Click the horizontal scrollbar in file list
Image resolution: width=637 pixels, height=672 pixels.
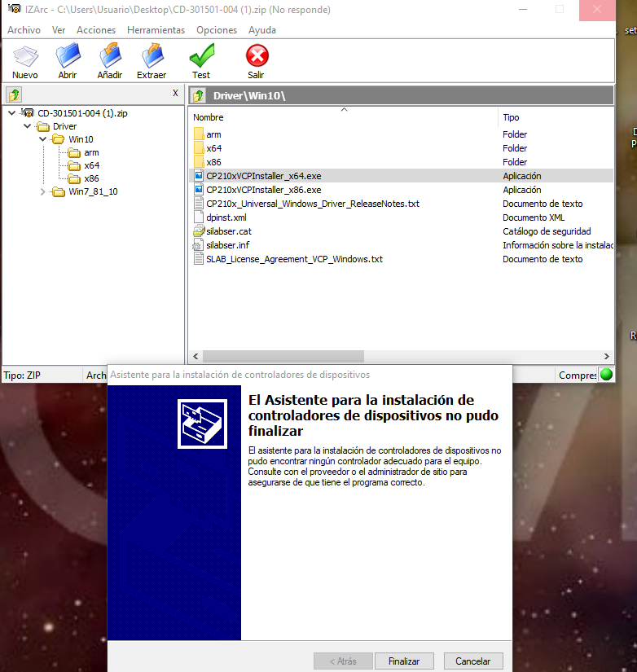282,357
